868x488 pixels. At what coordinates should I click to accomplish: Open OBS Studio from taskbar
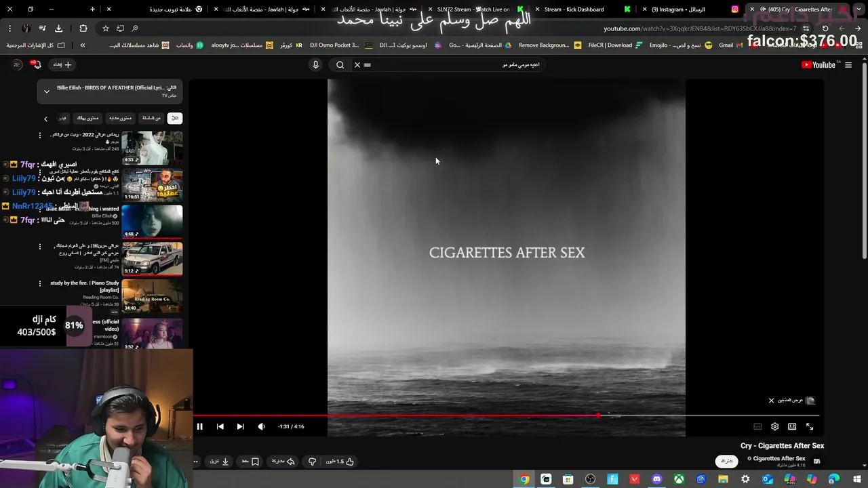click(590, 479)
